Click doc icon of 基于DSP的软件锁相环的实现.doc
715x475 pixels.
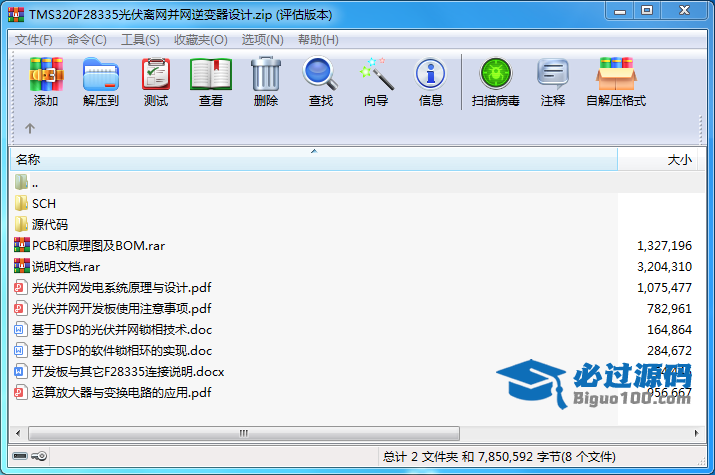pos(20,350)
